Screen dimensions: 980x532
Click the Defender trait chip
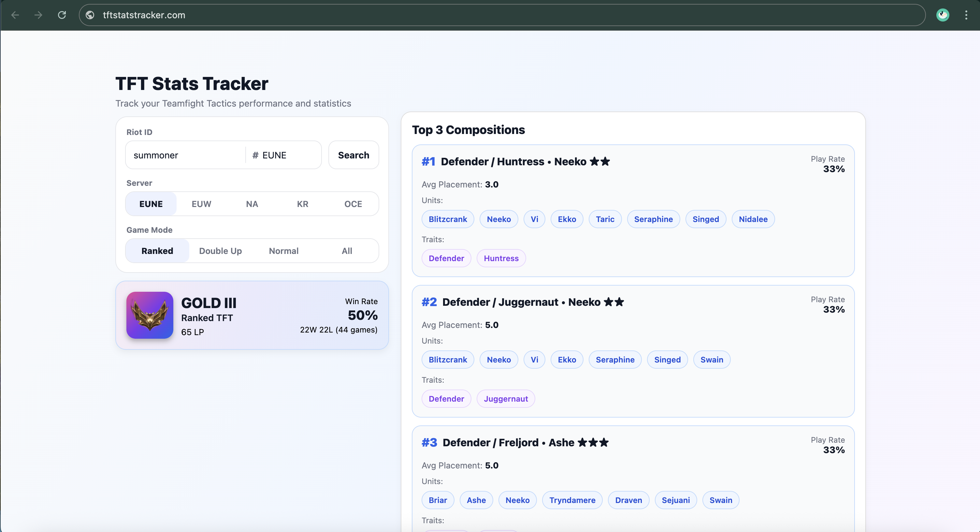pyautogui.click(x=446, y=258)
